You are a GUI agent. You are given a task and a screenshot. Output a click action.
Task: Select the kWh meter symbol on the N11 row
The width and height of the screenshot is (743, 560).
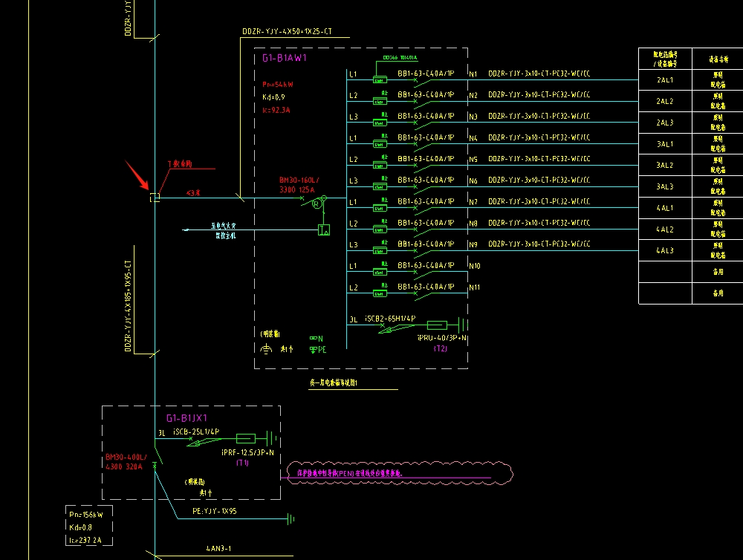[x=380, y=293]
